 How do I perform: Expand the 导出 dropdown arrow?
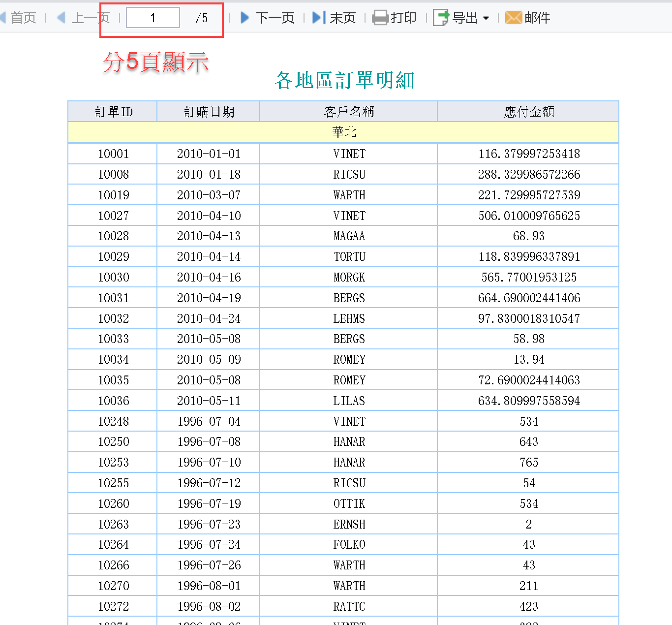[x=486, y=18]
